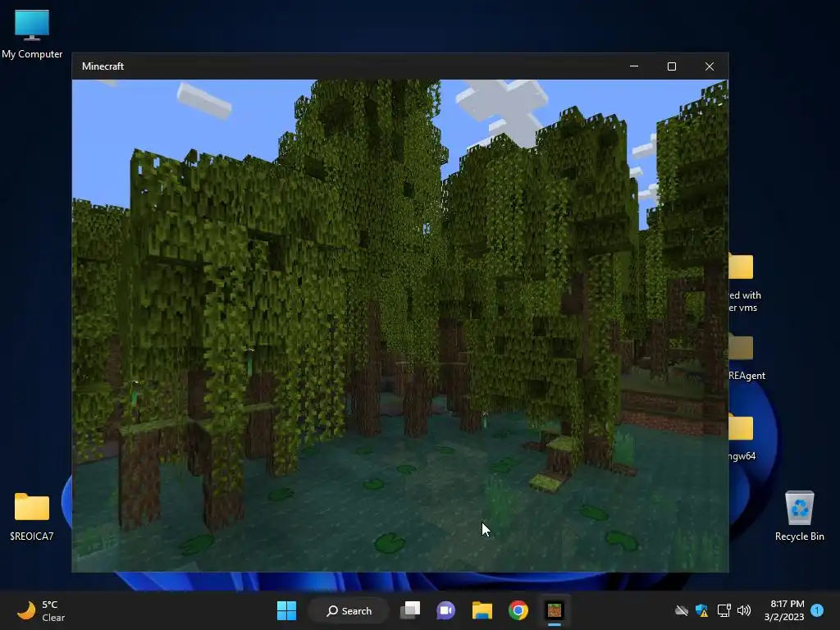
Task: Select the $REOICA7 folder on desktop
Action: 32,516
